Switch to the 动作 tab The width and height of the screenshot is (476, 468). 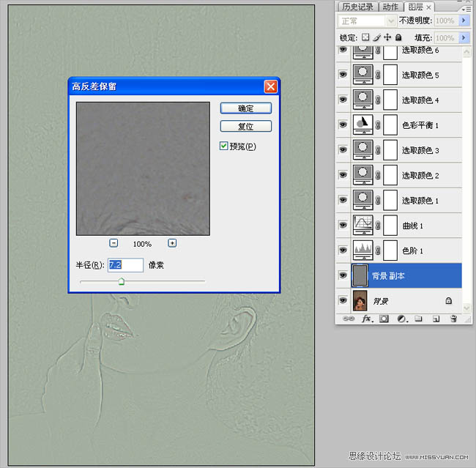tap(391, 7)
